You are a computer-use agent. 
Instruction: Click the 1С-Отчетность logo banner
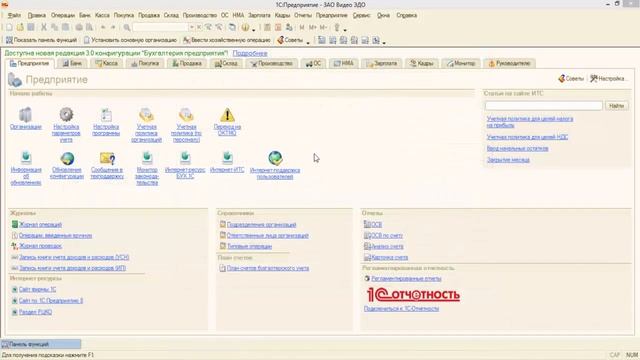tap(413, 294)
